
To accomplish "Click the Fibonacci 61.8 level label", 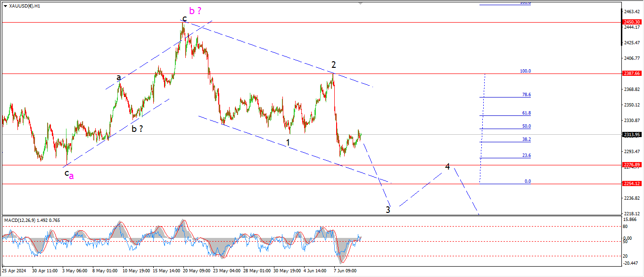I will [x=526, y=113].
